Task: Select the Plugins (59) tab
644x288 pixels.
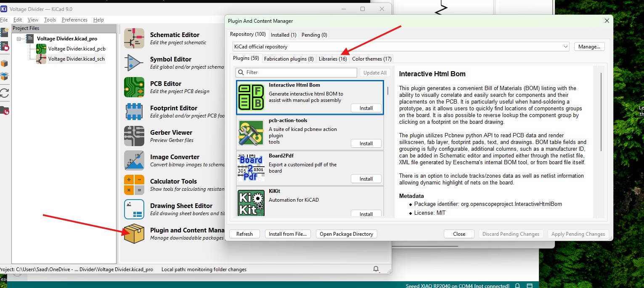Action: [x=246, y=58]
